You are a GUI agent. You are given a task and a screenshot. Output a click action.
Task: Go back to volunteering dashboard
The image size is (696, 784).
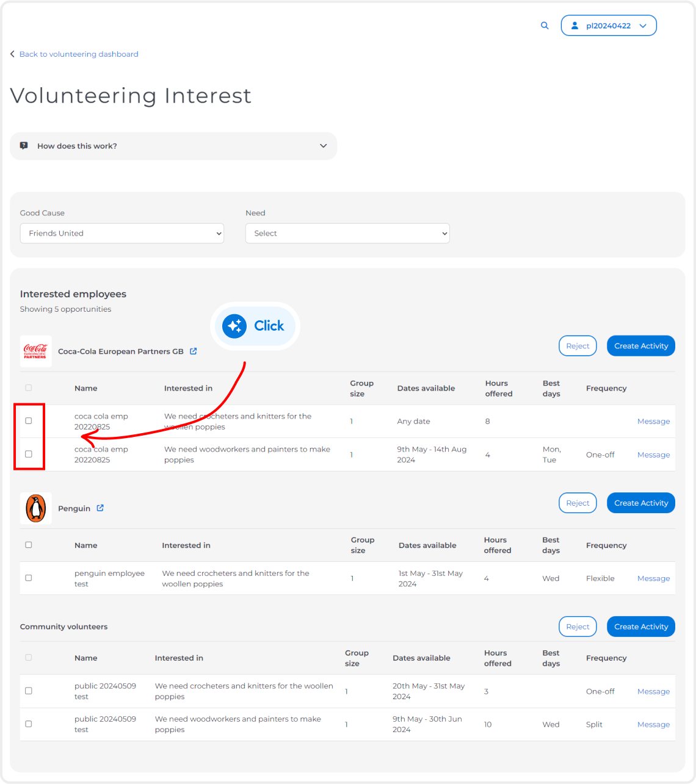[79, 54]
